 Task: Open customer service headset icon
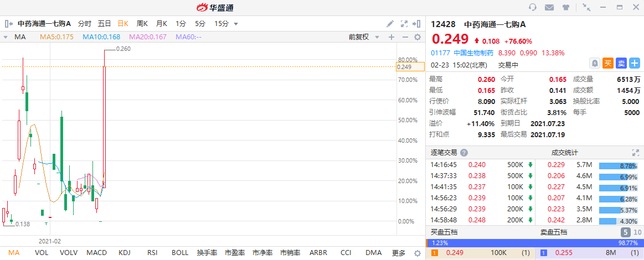click(x=533, y=7)
